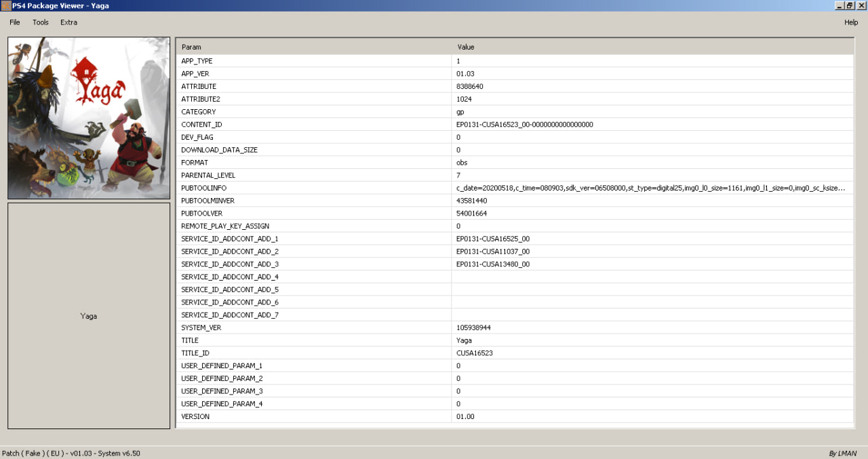Click the Yaga cover art thumbnail

89,118
